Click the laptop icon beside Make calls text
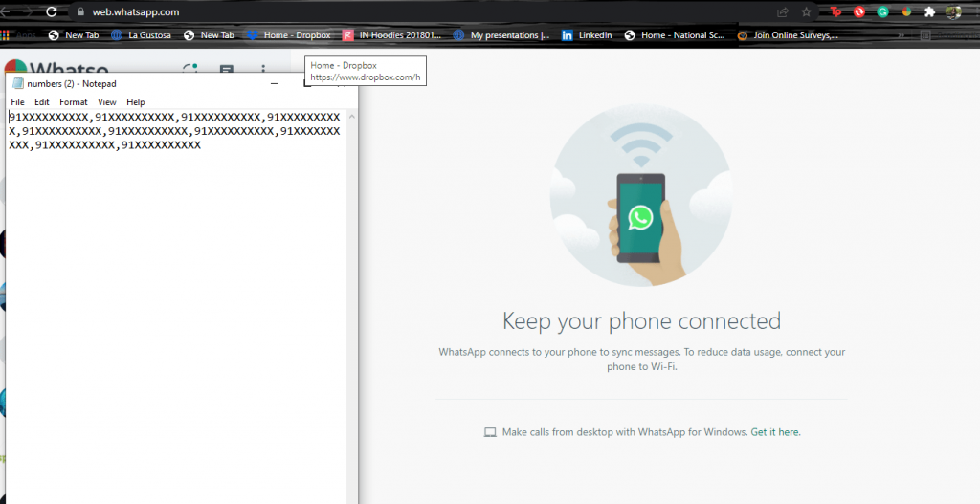Viewport: 980px width, 504px height. [490, 432]
